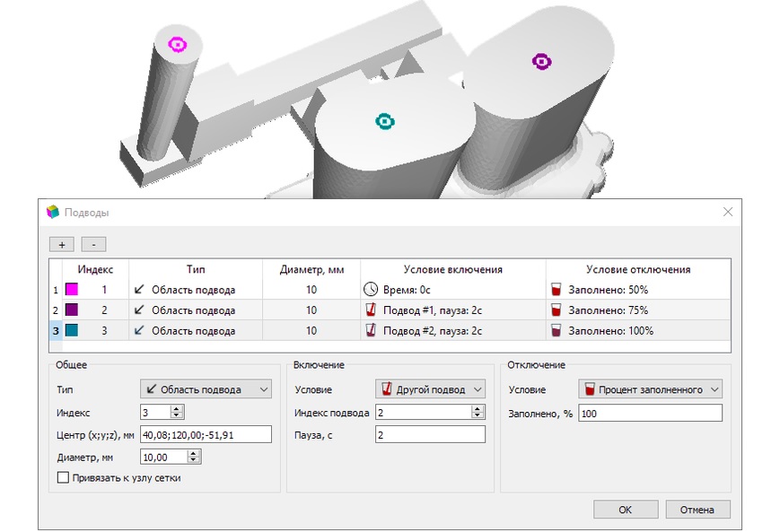780x532 pixels.
Task: Click the 'Центр (x;y;z)' coordinates field
Action: 206,434
